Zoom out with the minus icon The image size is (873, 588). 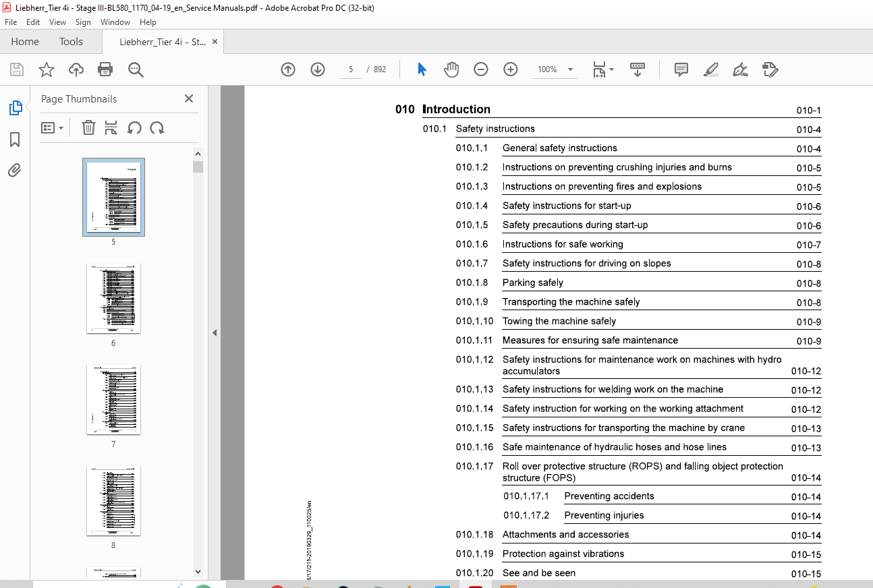coord(481,69)
